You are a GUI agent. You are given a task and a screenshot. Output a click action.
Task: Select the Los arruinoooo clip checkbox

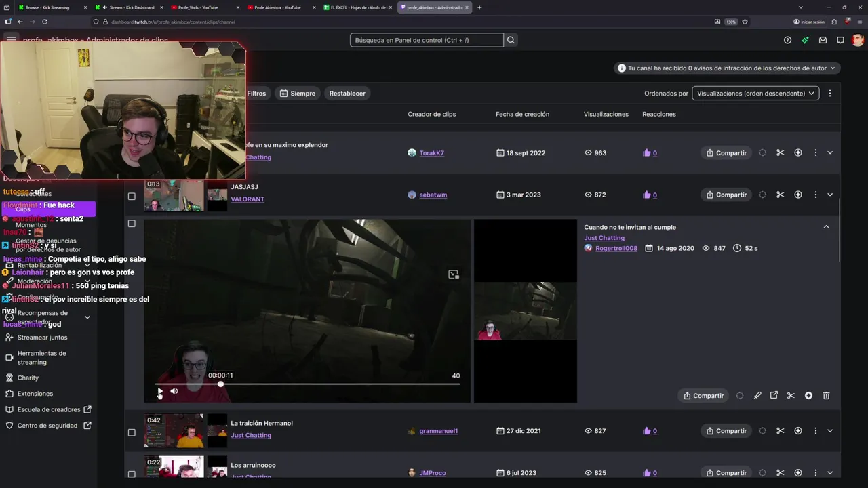tap(132, 474)
